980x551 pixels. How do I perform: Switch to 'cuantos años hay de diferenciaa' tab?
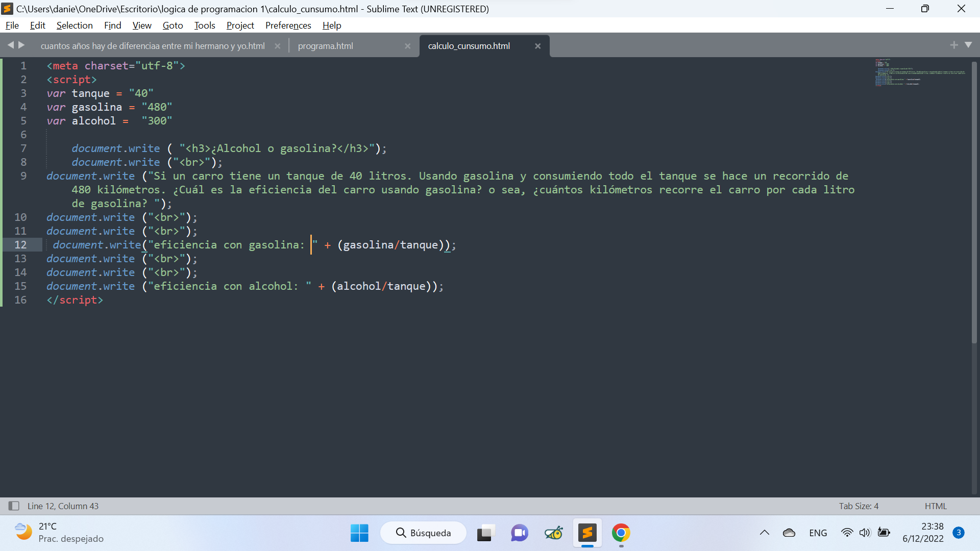click(153, 46)
